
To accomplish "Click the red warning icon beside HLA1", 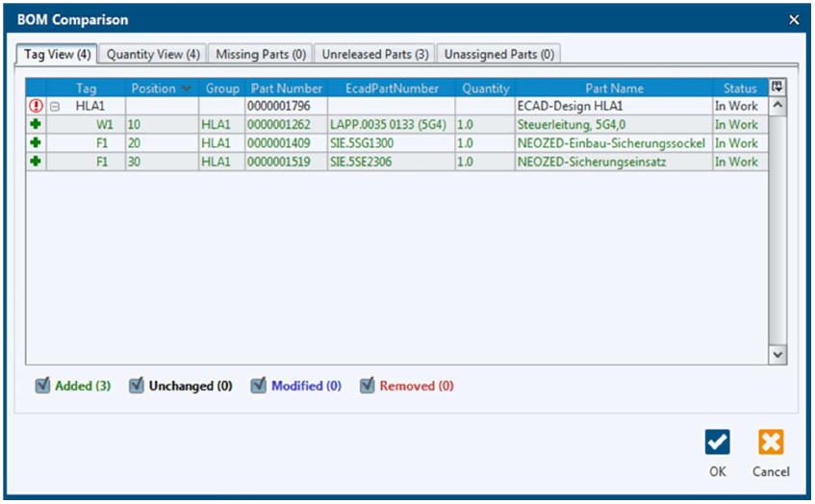I will tap(37, 107).
